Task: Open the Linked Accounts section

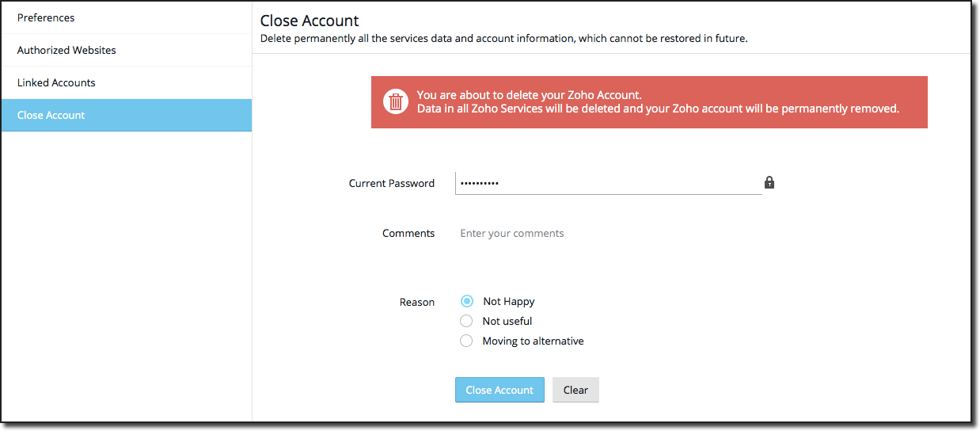Action: click(x=56, y=82)
